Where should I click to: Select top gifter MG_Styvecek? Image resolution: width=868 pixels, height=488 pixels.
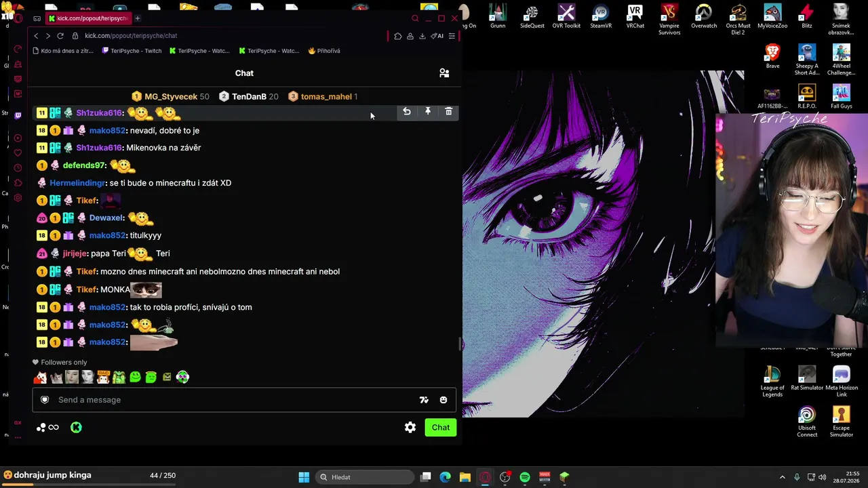171,97
